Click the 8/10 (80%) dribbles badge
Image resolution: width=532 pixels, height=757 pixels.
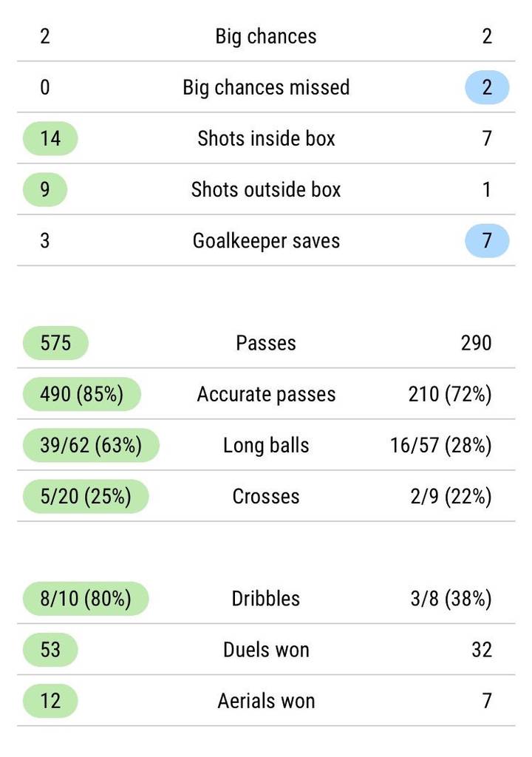point(86,599)
